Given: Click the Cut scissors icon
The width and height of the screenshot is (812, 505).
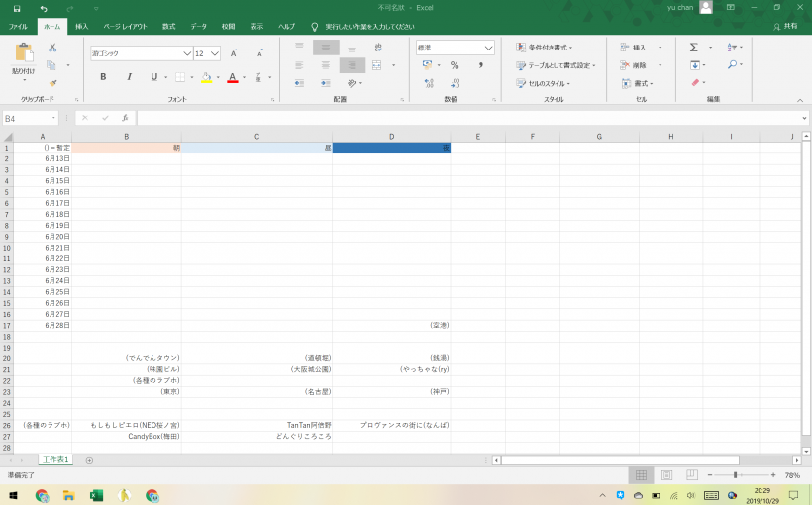Looking at the screenshot, I should click(52, 48).
